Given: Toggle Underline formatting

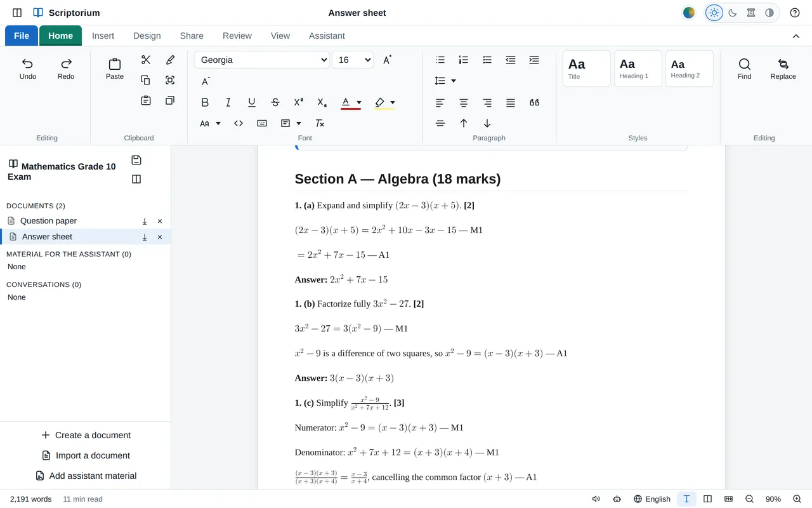Looking at the screenshot, I should click(x=252, y=102).
